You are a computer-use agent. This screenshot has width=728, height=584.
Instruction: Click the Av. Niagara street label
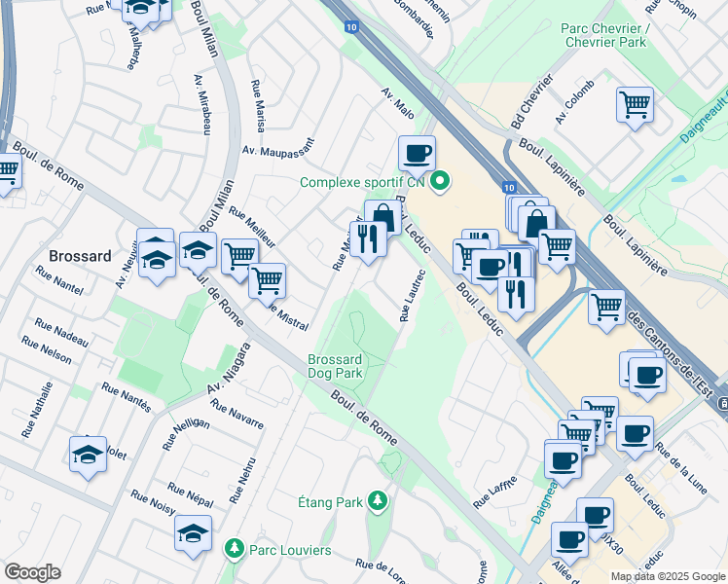[x=229, y=369]
